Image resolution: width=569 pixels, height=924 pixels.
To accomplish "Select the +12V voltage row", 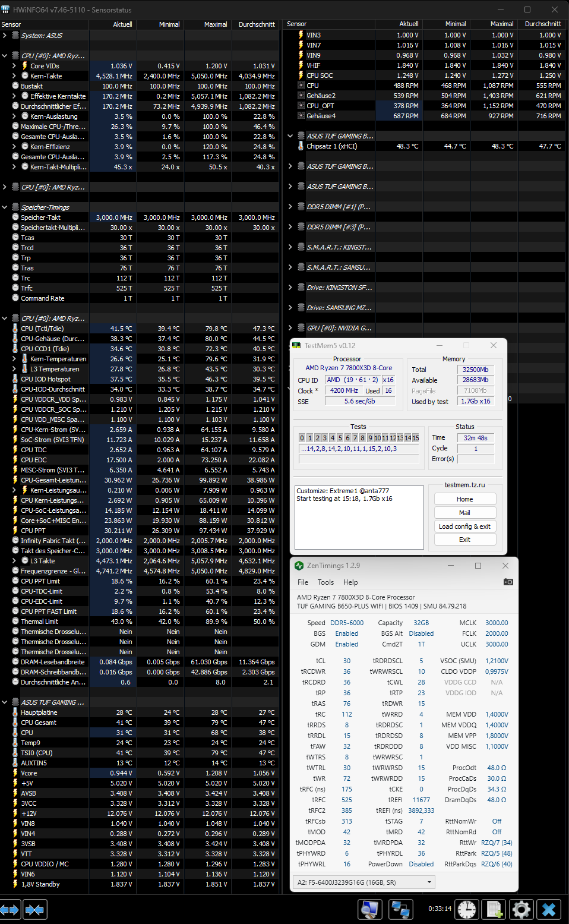I will coord(140,813).
